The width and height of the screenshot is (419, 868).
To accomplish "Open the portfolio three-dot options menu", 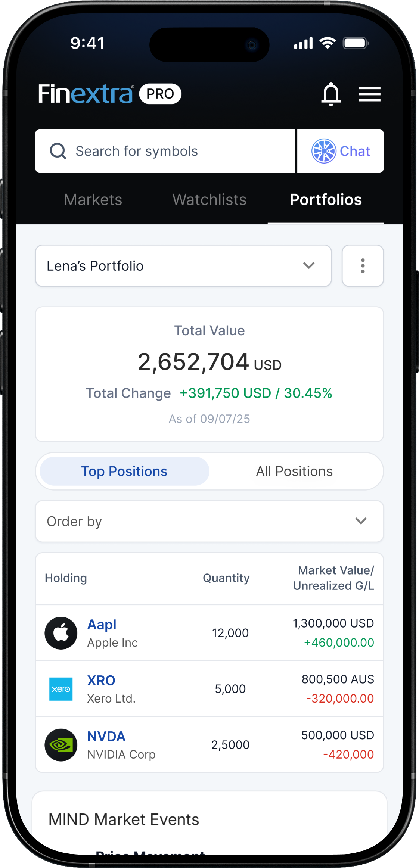I will pos(363,266).
